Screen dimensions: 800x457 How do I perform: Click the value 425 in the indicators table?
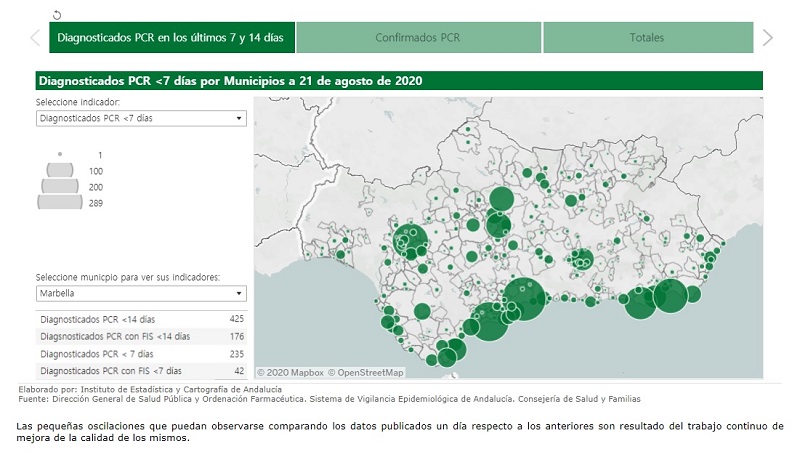click(237, 319)
